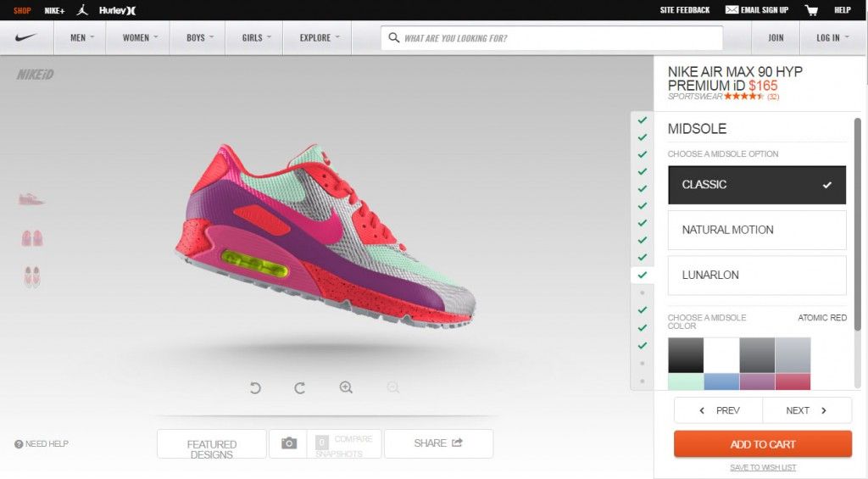
Task: Click the Need Help question icon
Action: point(19,444)
